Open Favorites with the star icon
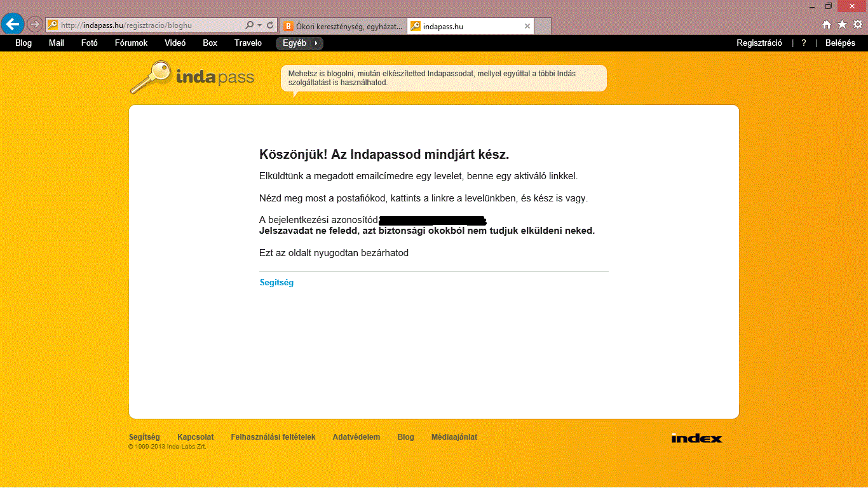Viewport: 868px width, 488px height. [842, 25]
